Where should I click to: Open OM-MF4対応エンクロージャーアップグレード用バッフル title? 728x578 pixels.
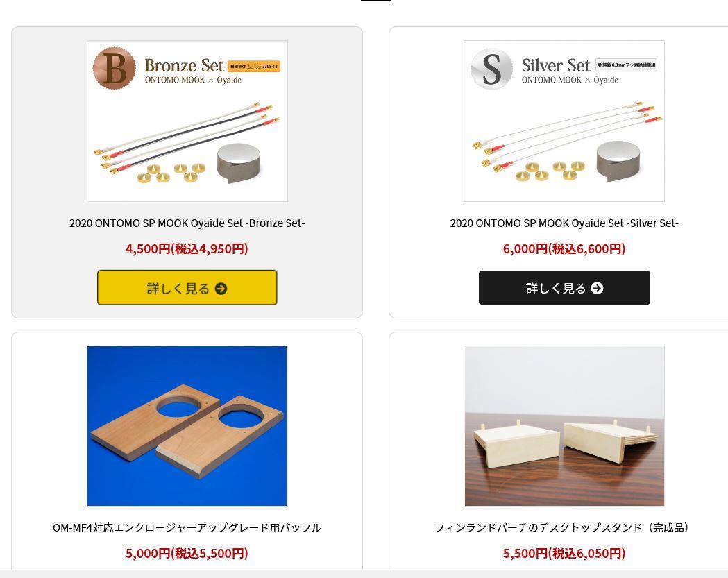[187, 528]
